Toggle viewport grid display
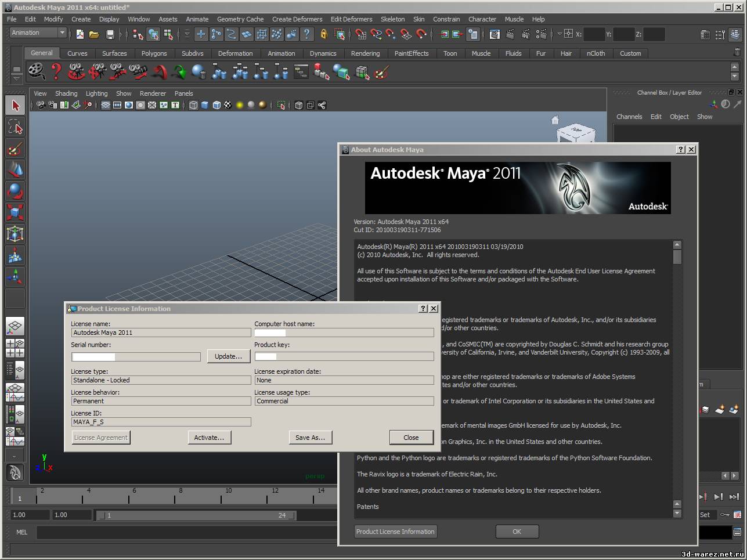 [106, 105]
